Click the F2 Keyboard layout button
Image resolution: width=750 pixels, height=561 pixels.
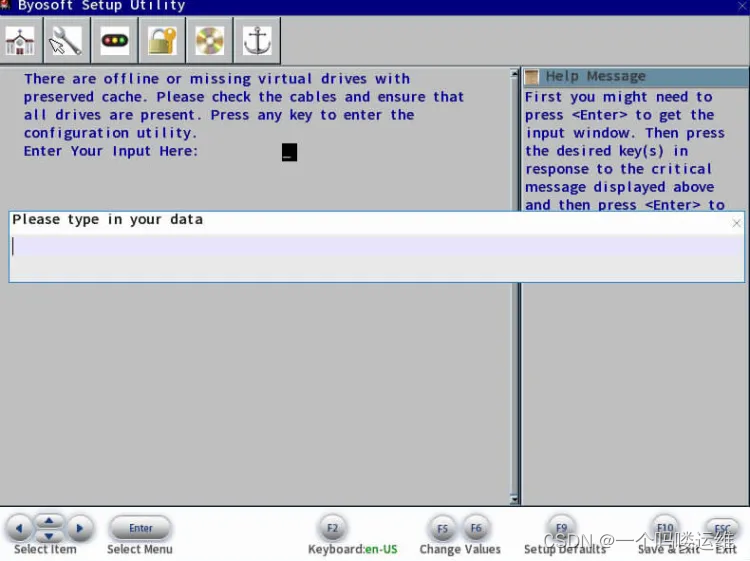click(332, 528)
